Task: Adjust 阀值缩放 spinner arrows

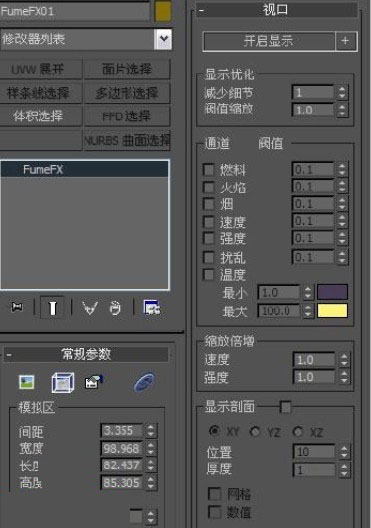Action: (x=342, y=110)
